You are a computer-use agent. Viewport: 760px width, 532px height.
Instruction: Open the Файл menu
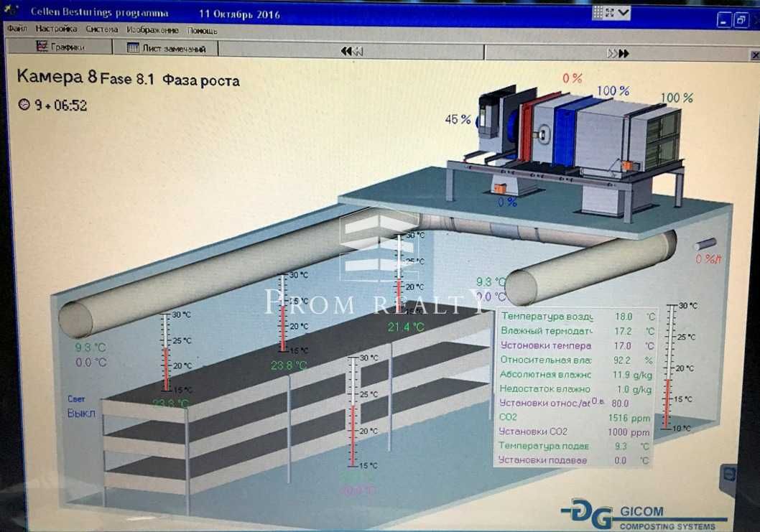(17, 29)
